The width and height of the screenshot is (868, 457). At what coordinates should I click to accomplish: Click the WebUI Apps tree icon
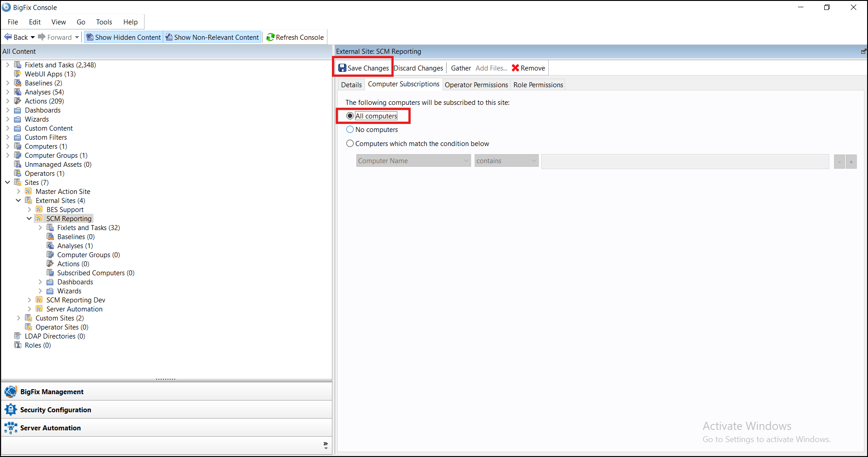point(18,74)
